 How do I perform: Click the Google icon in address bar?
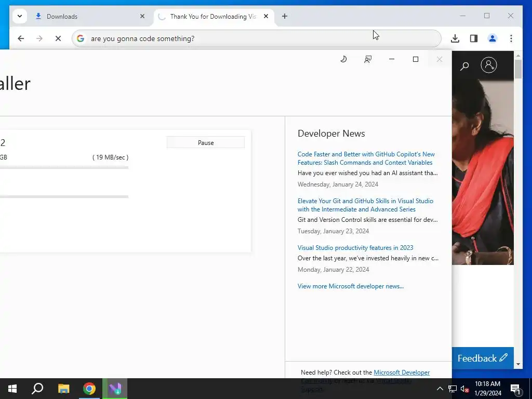pos(81,38)
